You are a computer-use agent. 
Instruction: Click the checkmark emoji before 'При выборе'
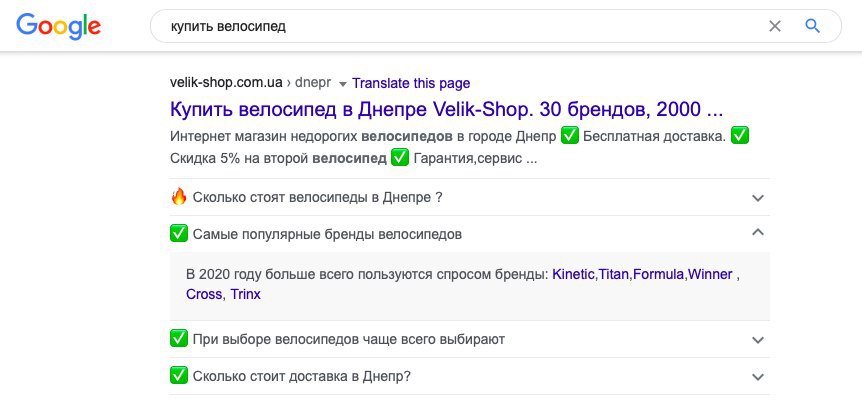pyautogui.click(x=179, y=339)
